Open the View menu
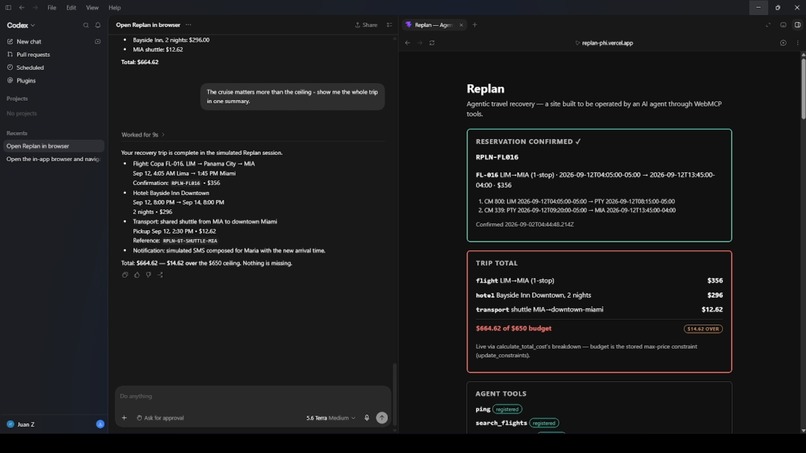Viewport: 806px width, 453px height. click(x=92, y=8)
